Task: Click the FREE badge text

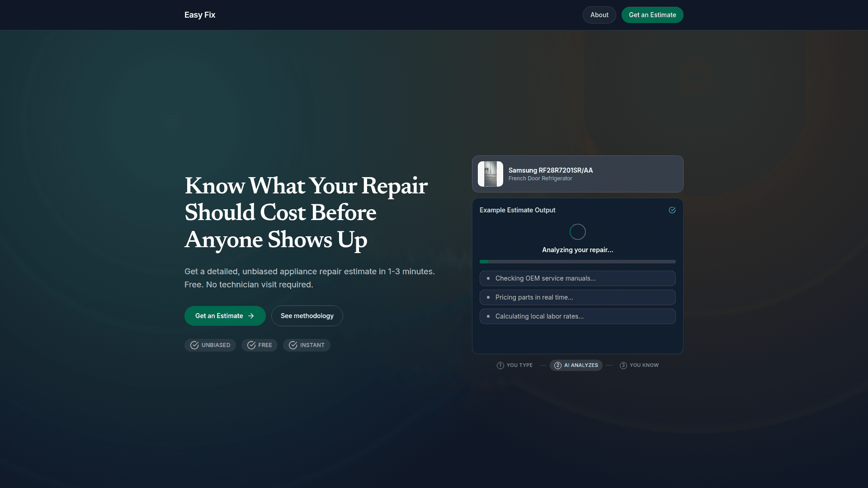Action: tap(265, 345)
